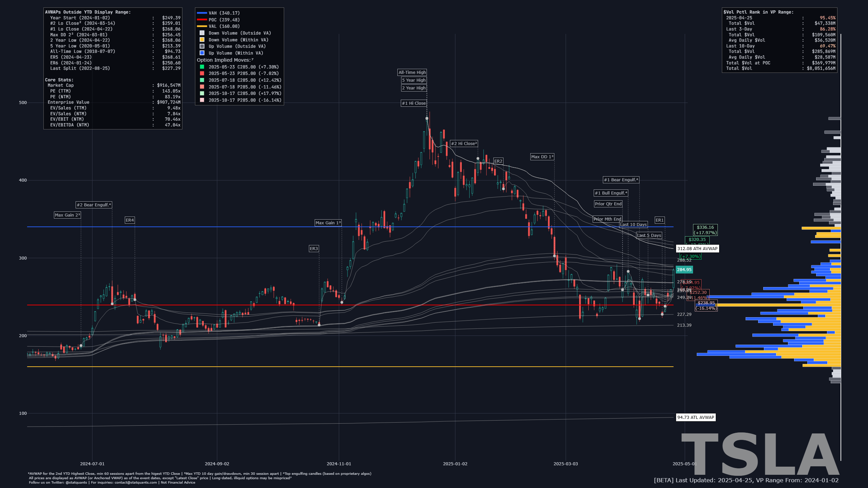This screenshot has height=488, width=868.
Task: Click the VAL yellow line legend swatch
Action: click(202, 26)
